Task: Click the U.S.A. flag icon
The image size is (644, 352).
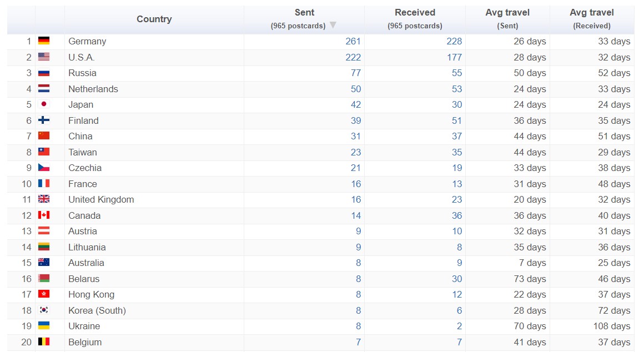Action: point(44,57)
